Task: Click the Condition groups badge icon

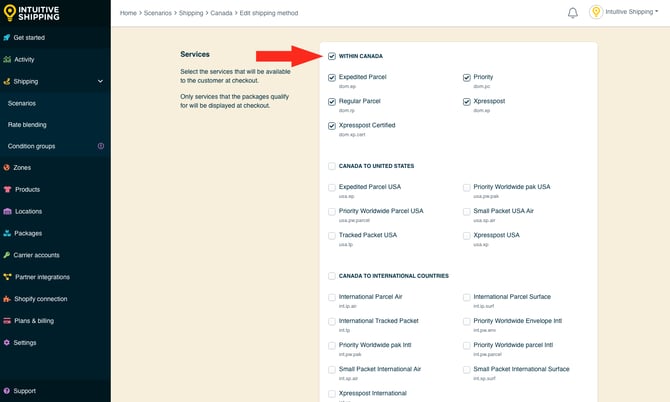Action: point(101,146)
